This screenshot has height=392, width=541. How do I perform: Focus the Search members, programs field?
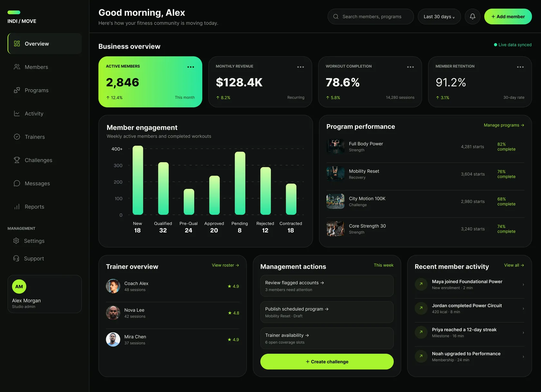(x=371, y=16)
